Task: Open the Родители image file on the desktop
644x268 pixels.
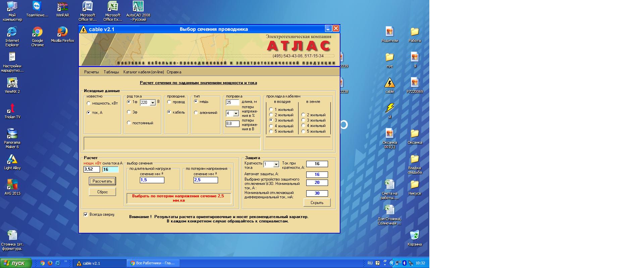Action: pos(389,35)
